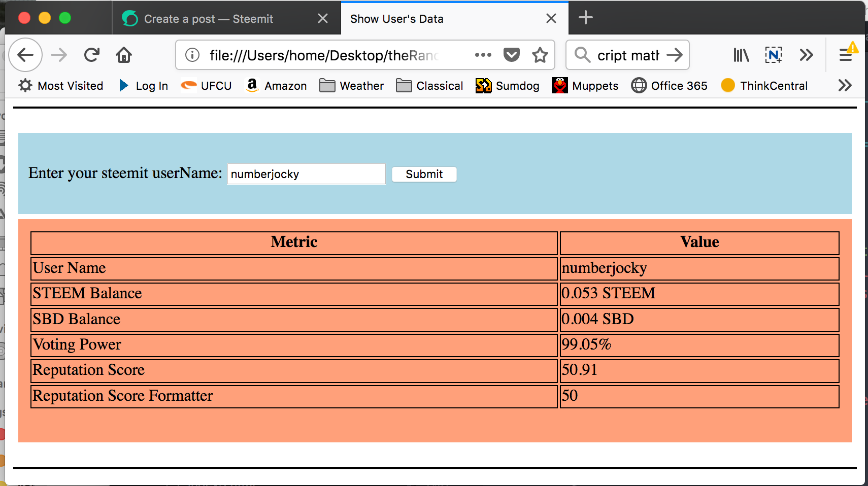868x486 pixels.
Task: Open the Weather bookmarks folder
Action: click(x=351, y=86)
